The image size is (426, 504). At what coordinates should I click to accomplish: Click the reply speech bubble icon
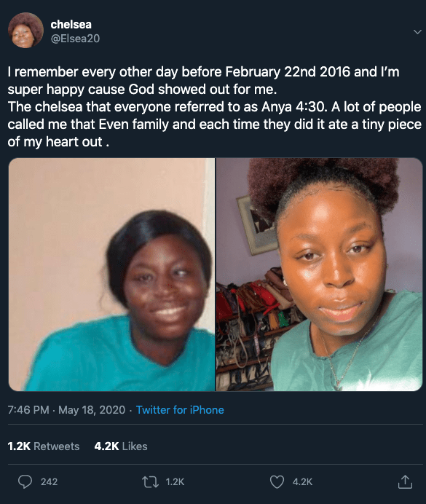tap(25, 482)
